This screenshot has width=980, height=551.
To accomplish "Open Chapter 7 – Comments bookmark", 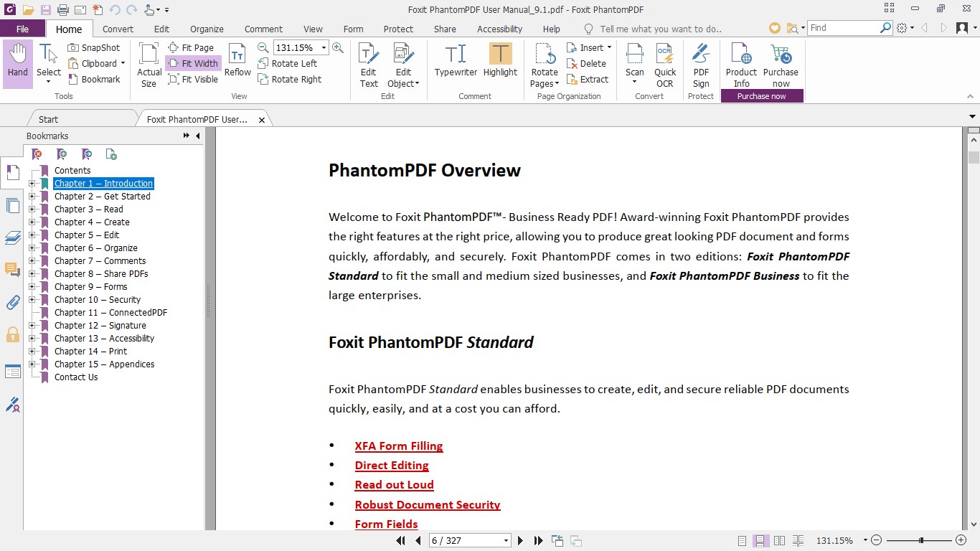I will (x=100, y=261).
